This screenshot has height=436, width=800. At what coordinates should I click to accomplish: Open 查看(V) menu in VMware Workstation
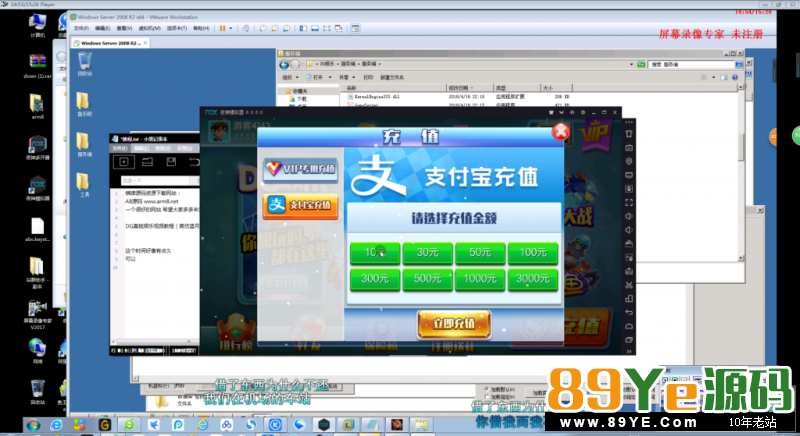pyautogui.click(x=124, y=29)
